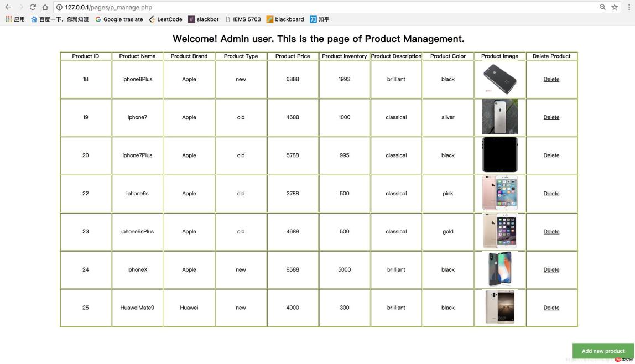Click the Product Description column header

[396, 56]
